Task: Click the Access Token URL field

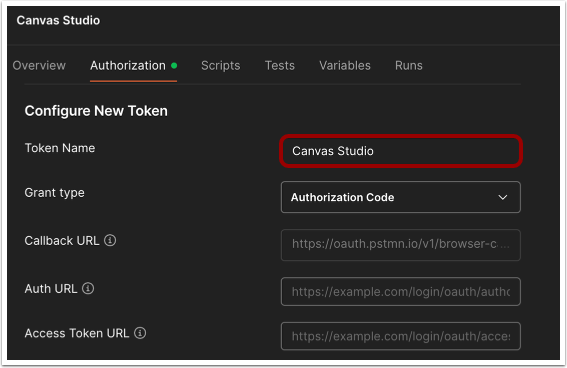Action: [401, 336]
